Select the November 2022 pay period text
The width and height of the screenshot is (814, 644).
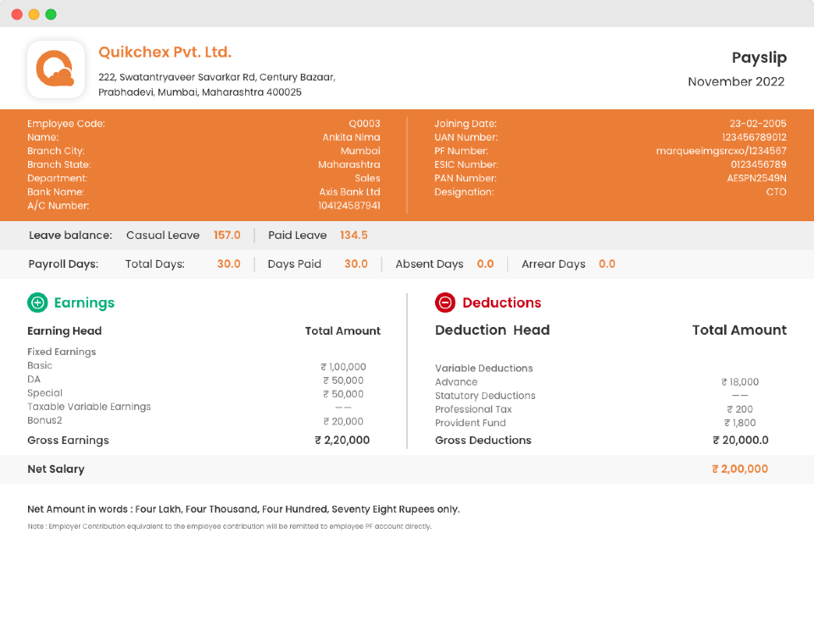(736, 82)
